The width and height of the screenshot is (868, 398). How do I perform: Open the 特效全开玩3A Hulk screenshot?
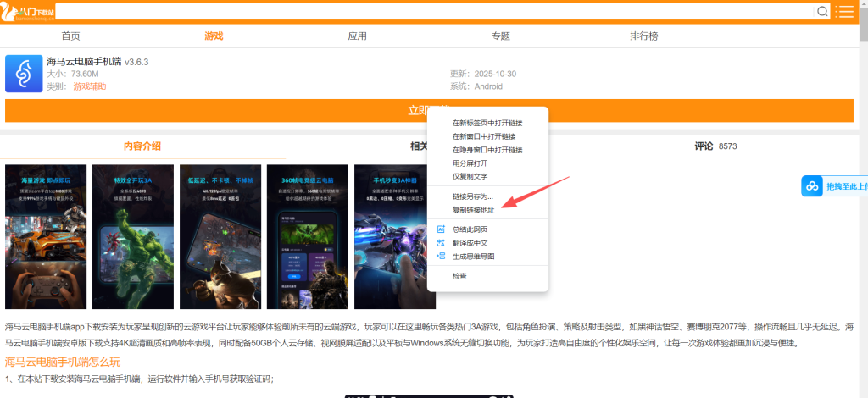(x=133, y=236)
